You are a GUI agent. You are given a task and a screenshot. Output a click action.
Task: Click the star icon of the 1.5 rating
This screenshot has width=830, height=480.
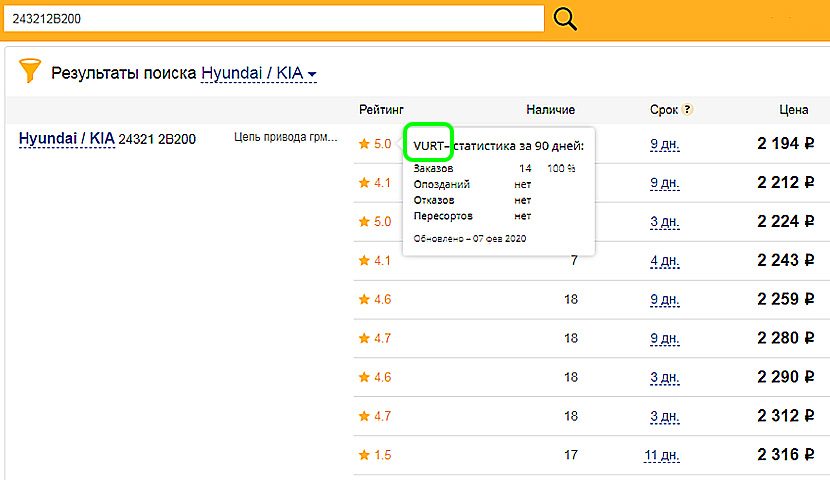click(364, 455)
